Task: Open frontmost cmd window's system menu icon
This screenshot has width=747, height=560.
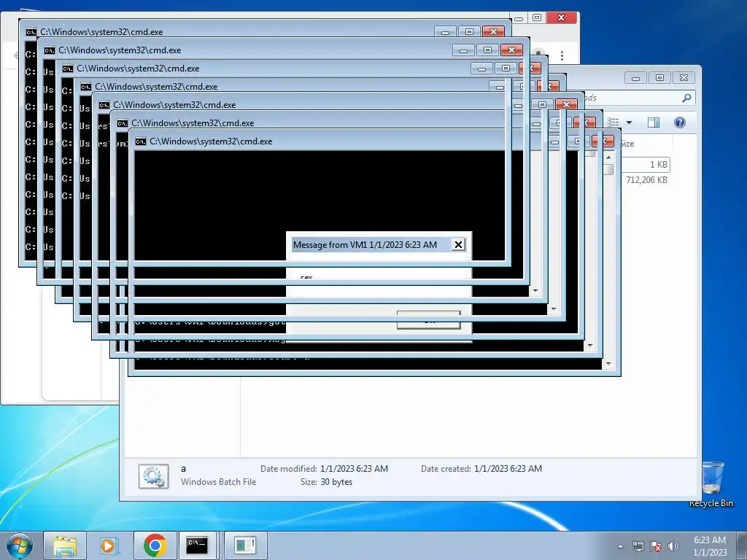Action: click(x=141, y=141)
